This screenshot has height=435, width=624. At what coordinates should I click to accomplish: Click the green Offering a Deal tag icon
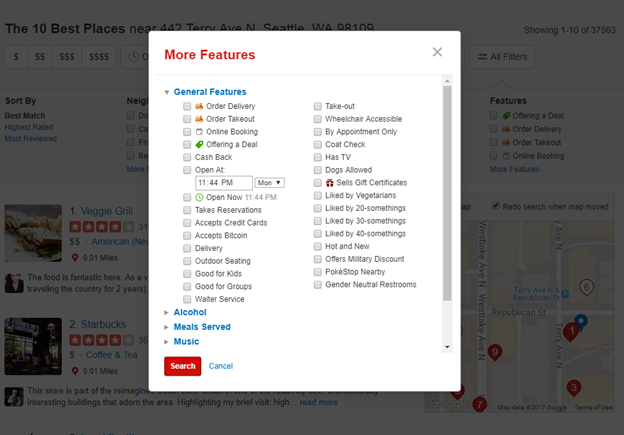199,145
